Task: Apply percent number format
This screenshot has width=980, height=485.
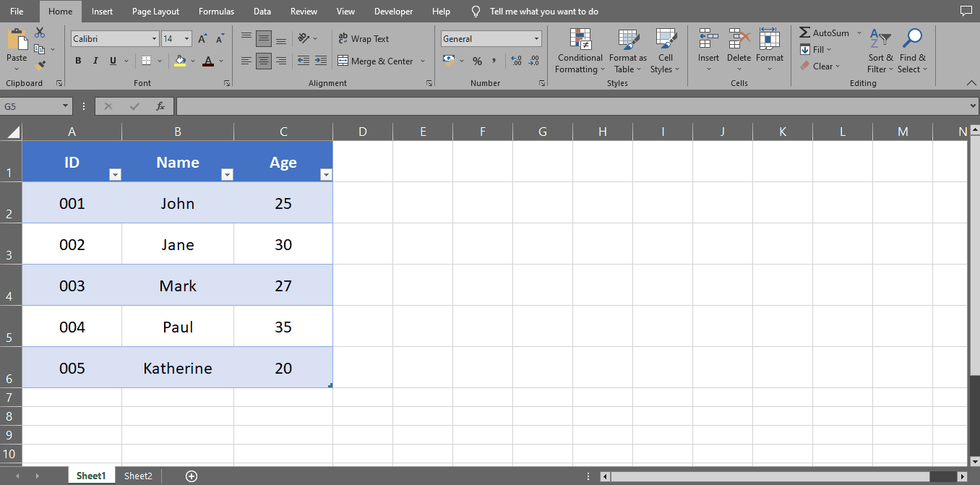Action: tap(477, 61)
